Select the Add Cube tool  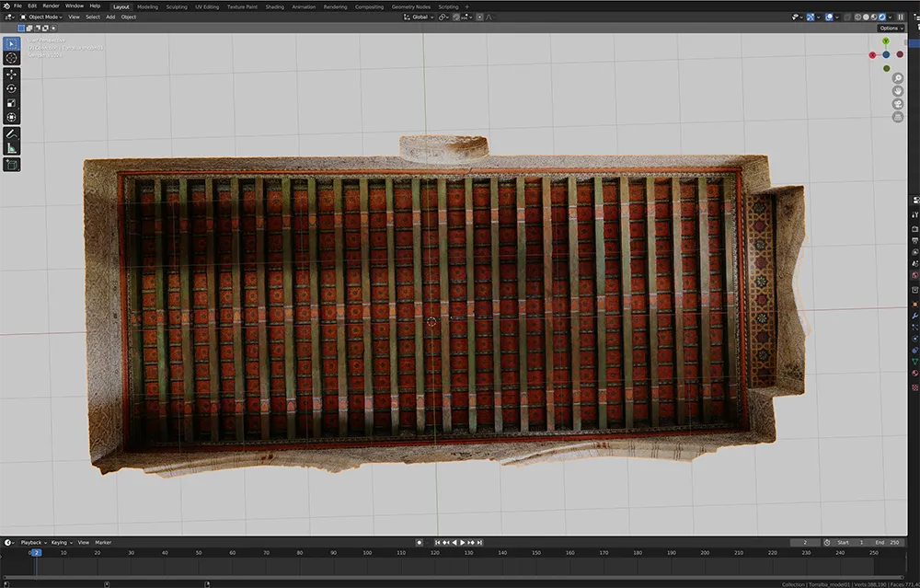point(12,165)
